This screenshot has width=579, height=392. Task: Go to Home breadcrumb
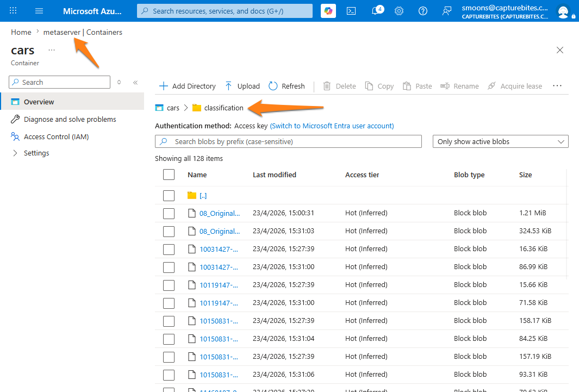click(21, 32)
